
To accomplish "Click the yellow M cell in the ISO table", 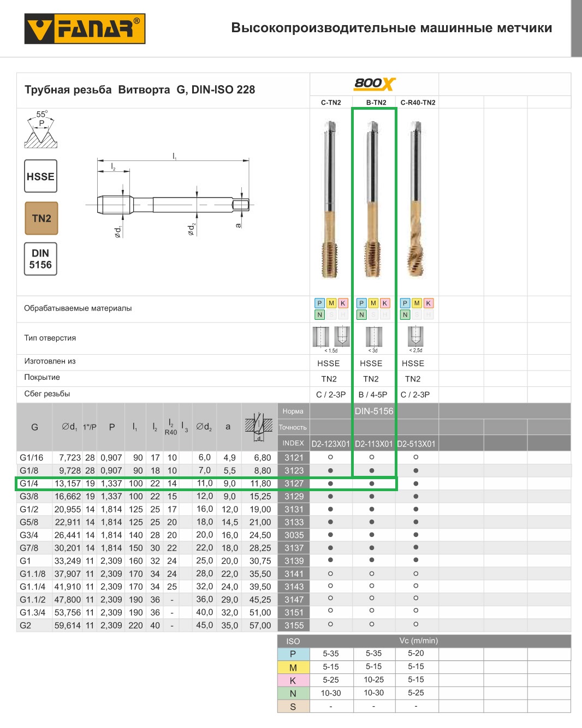I will coord(293,667).
